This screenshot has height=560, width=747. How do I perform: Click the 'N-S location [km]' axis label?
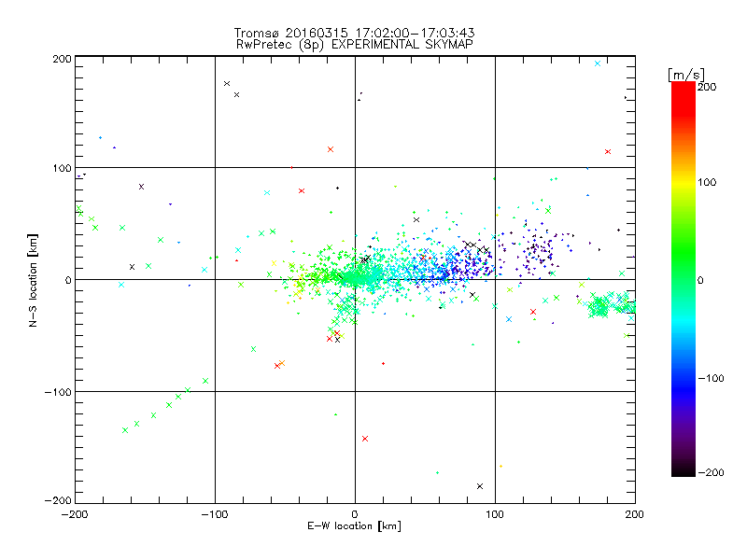tap(33, 280)
